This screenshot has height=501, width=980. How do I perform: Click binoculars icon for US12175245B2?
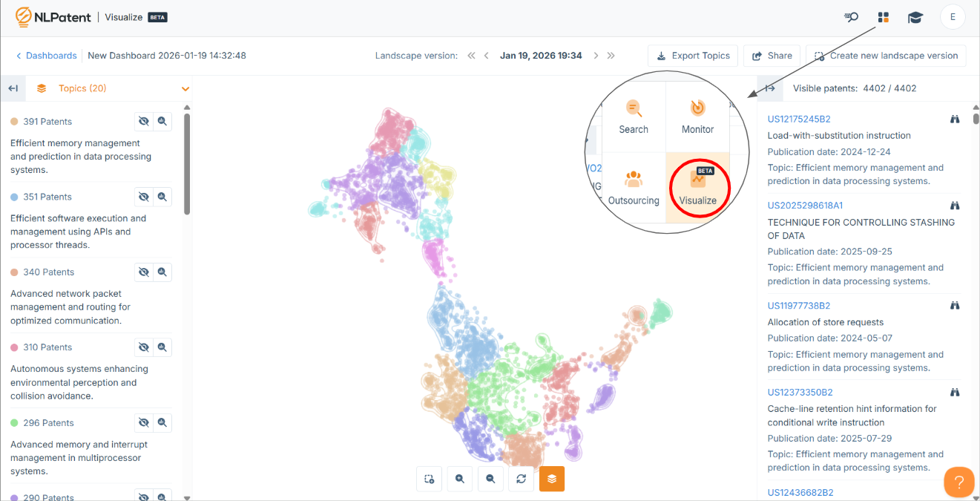(x=956, y=119)
